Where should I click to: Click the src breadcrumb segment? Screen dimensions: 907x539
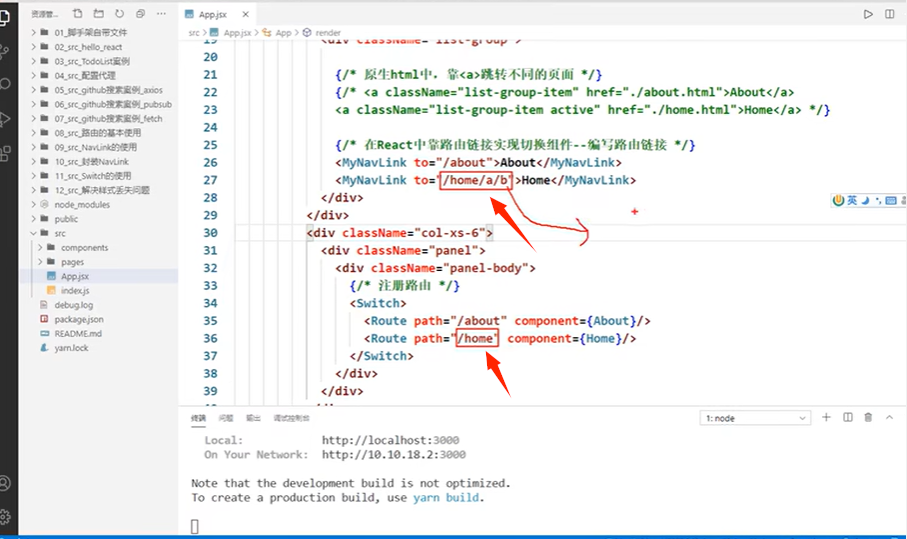pyautogui.click(x=194, y=33)
